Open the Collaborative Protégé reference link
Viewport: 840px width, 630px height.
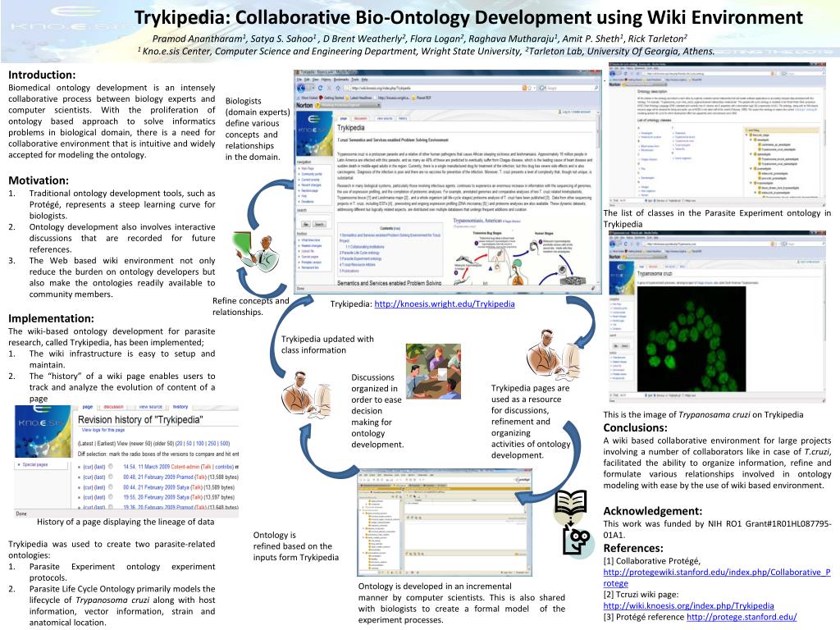click(x=717, y=577)
